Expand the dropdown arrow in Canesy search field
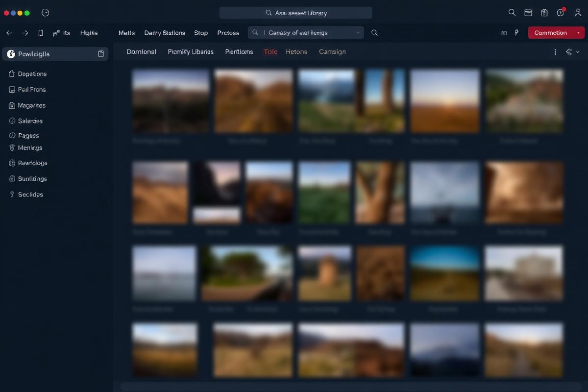 [x=358, y=33]
